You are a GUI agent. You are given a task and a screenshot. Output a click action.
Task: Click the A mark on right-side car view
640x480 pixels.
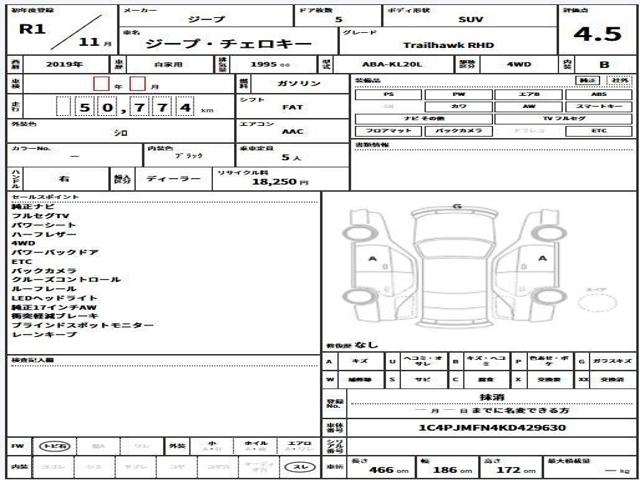pyautogui.click(x=542, y=258)
